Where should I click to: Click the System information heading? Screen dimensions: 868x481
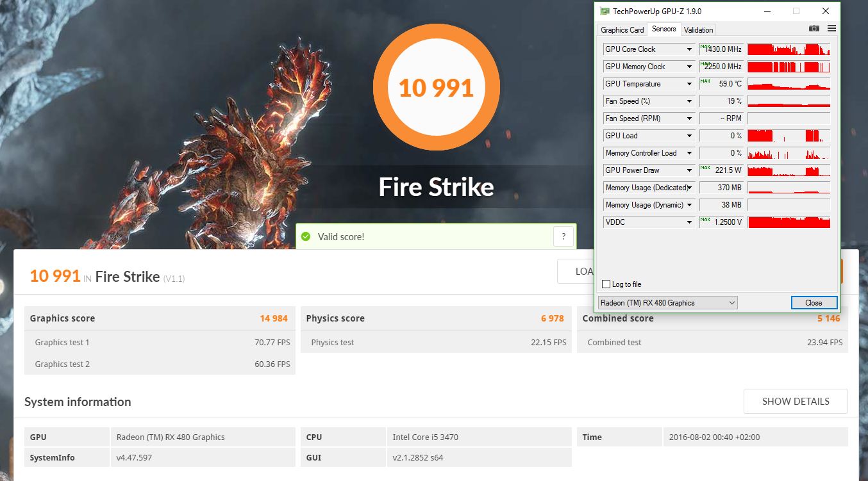[78, 402]
